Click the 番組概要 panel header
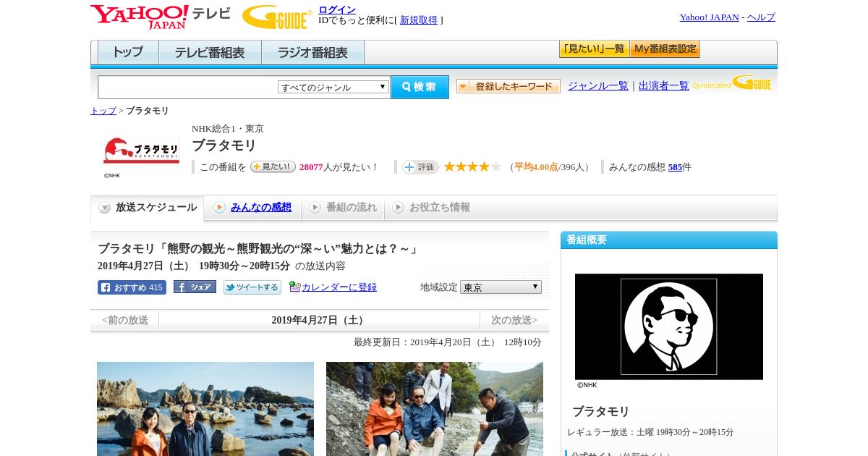The image size is (868, 456). pos(669,240)
